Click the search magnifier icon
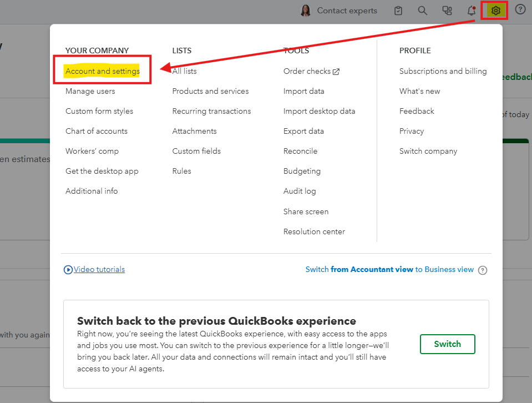Screen dimensions: 532x403 [423, 11]
